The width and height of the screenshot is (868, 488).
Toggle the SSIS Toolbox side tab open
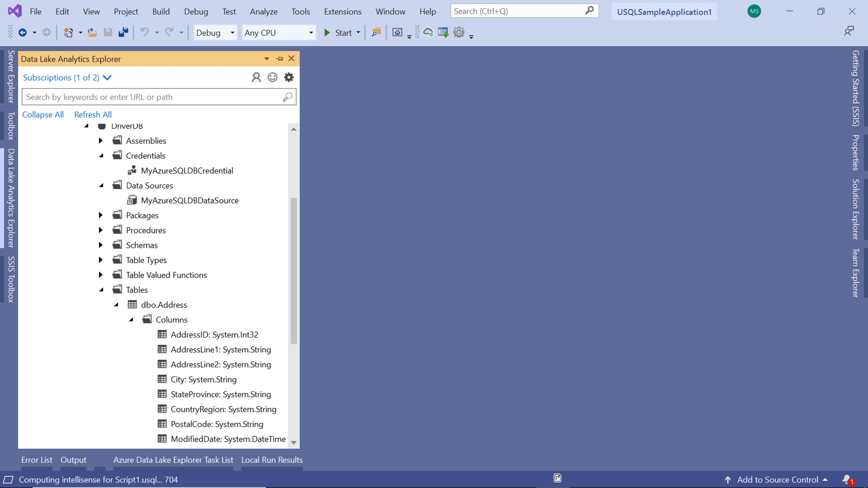[10, 278]
